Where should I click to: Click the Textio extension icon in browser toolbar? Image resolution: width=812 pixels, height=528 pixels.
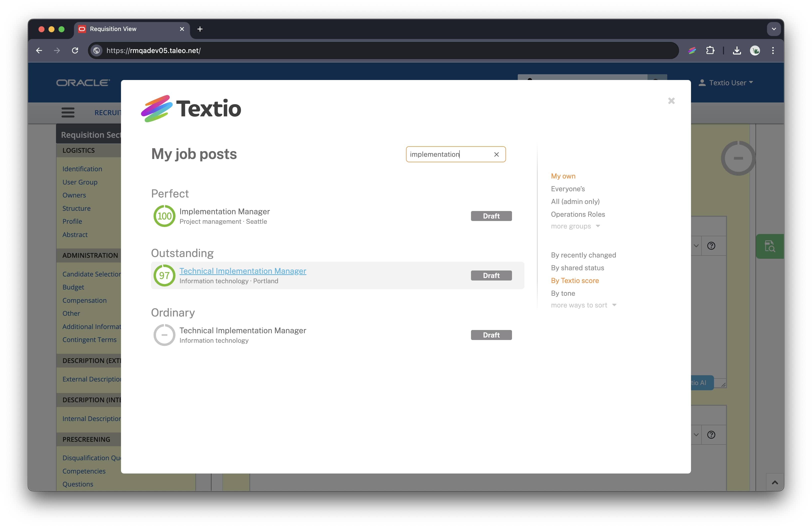pos(692,50)
